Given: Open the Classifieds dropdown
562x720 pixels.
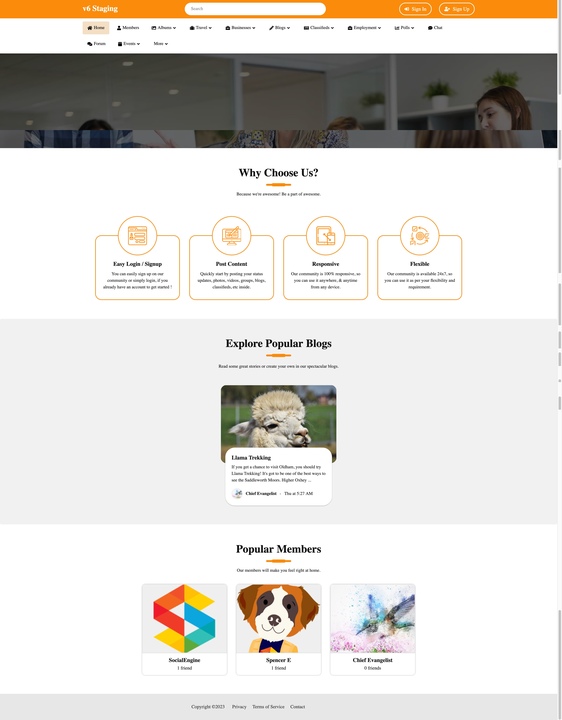Looking at the screenshot, I should tap(319, 28).
